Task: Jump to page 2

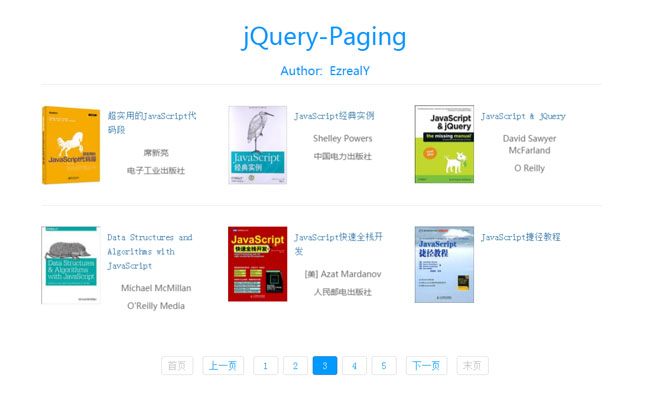Action: 295,366
